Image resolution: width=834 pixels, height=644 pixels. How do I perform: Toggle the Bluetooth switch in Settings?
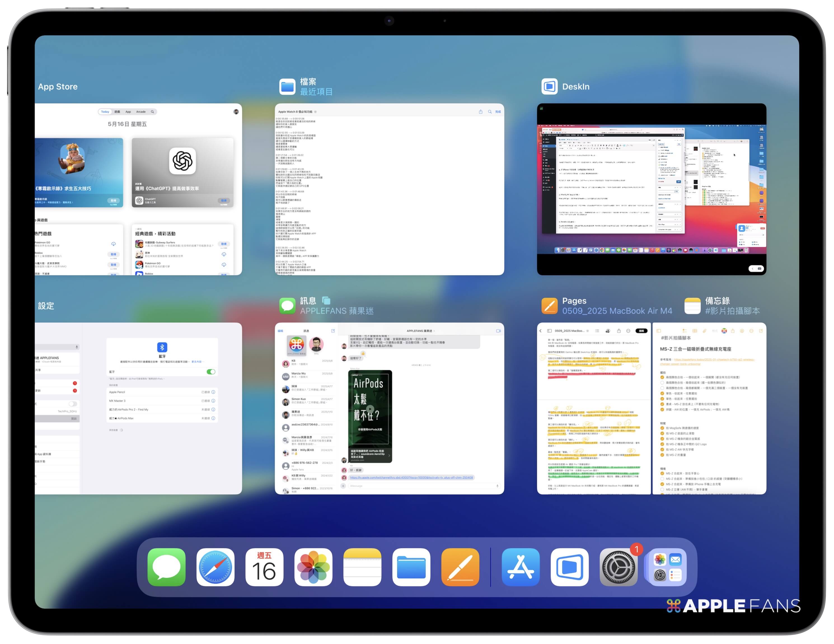[x=211, y=372]
